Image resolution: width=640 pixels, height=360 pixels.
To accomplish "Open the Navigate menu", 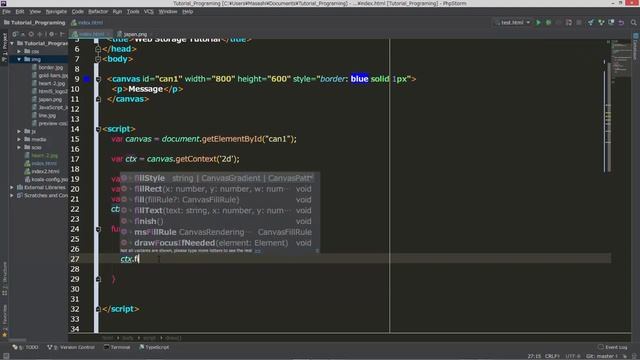I will [56, 11].
